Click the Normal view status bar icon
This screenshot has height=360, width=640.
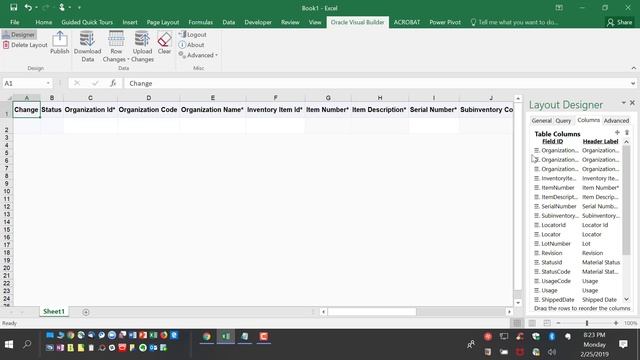(x=517, y=323)
